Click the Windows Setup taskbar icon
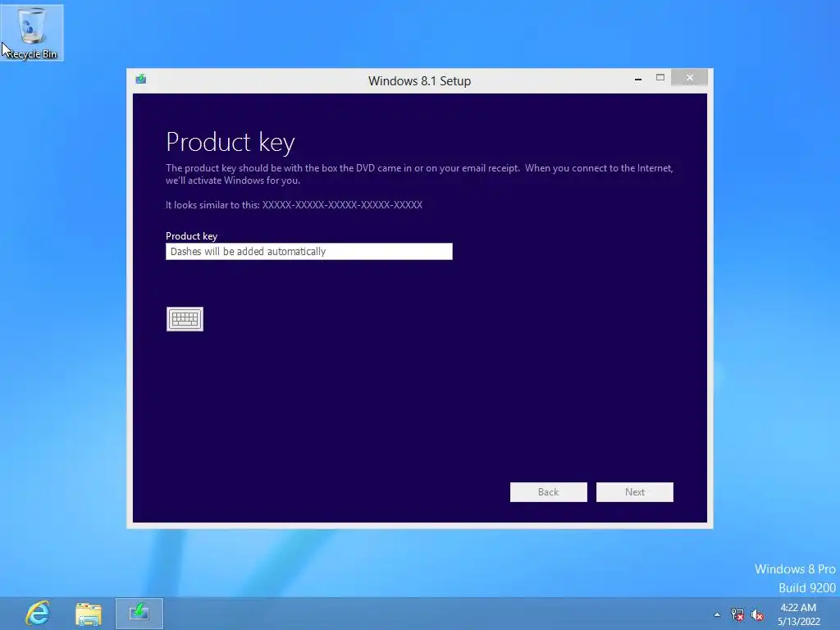840x630 pixels. [x=139, y=614]
